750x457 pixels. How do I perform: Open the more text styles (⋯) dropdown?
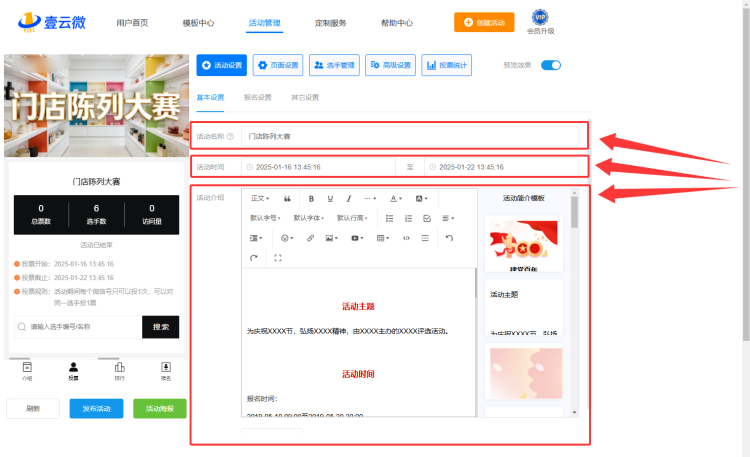coord(370,199)
